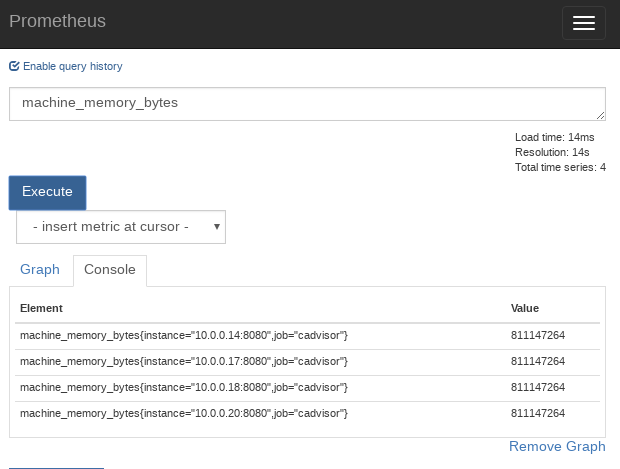The image size is (620, 469).
Task: Click value 811147264 for instance 10.0.0.17
Action: tap(538, 361)
